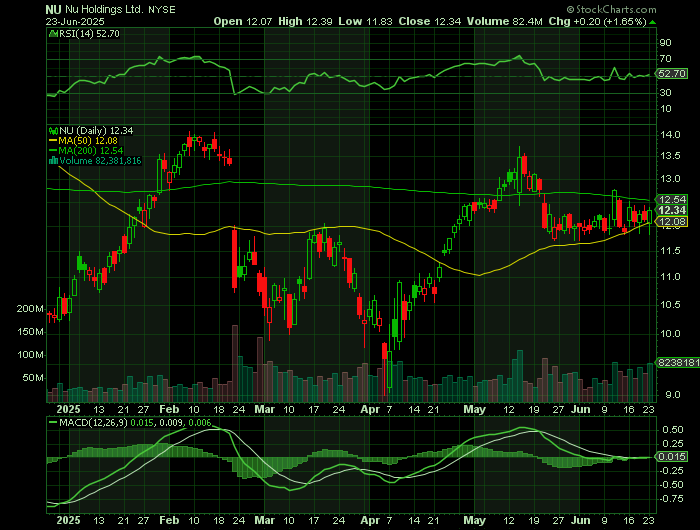Click the MACD(12,26,9) legend label
The height and width of the screenshot is (530, 700).
click(93, 423)
